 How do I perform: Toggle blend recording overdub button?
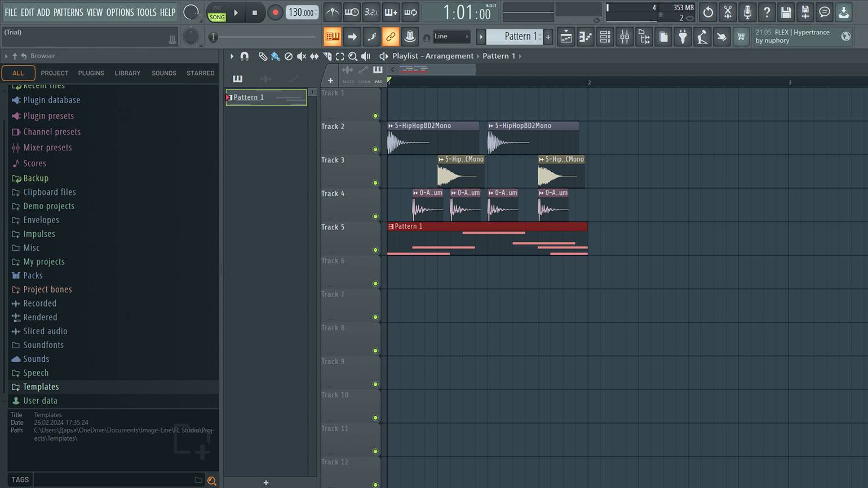tap(391, 12)
